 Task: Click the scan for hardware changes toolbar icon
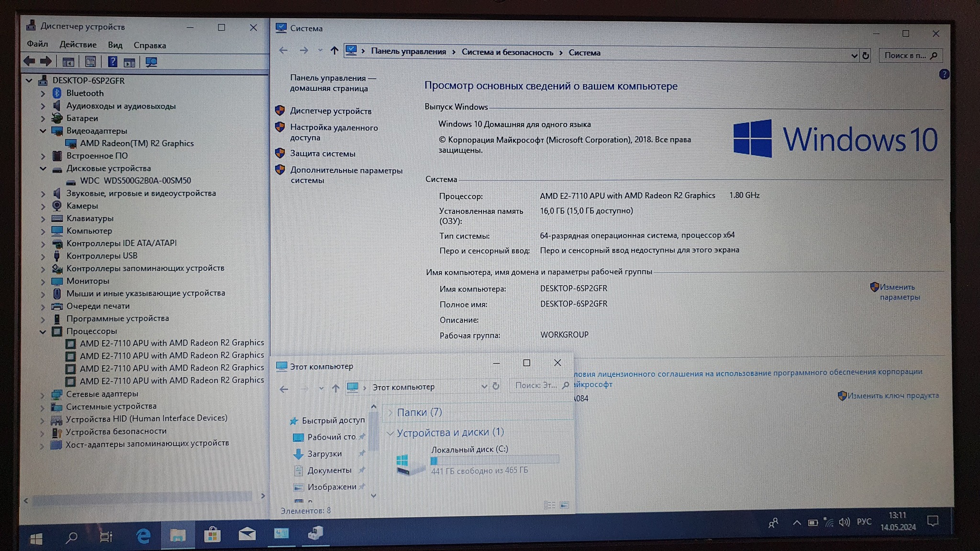coord(151,62)
